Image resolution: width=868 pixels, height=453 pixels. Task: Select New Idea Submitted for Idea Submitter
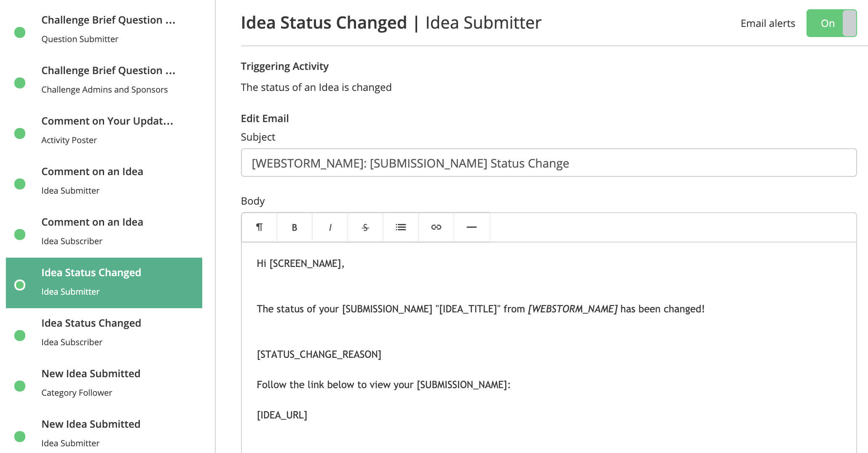coord(104,434)
